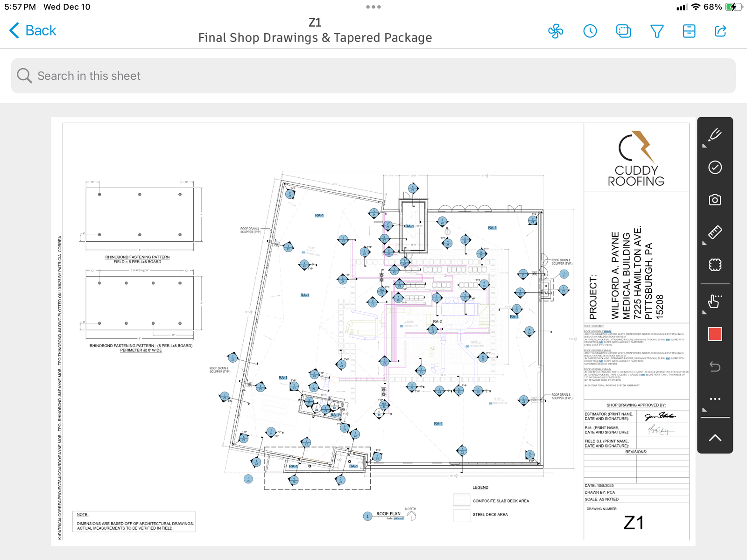Tap the Z1 sheet title header

tap(315, 22)
